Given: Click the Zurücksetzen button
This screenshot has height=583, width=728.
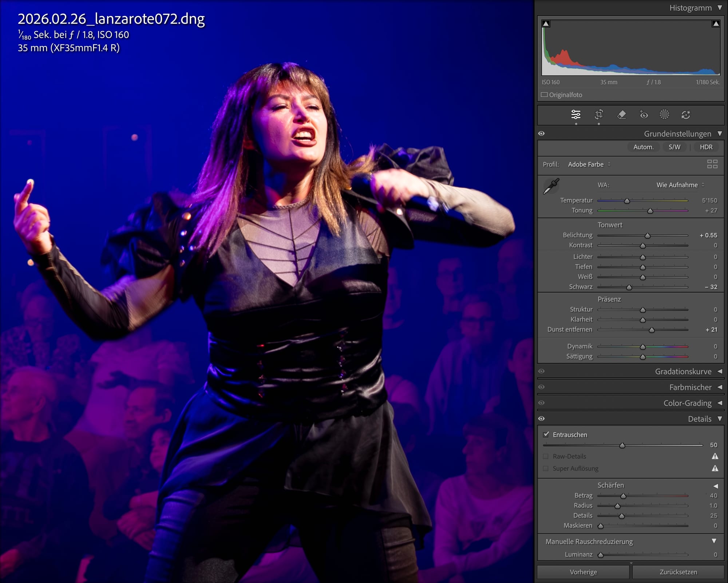Looking at the screenshot, I should click(x=678, y=572).
